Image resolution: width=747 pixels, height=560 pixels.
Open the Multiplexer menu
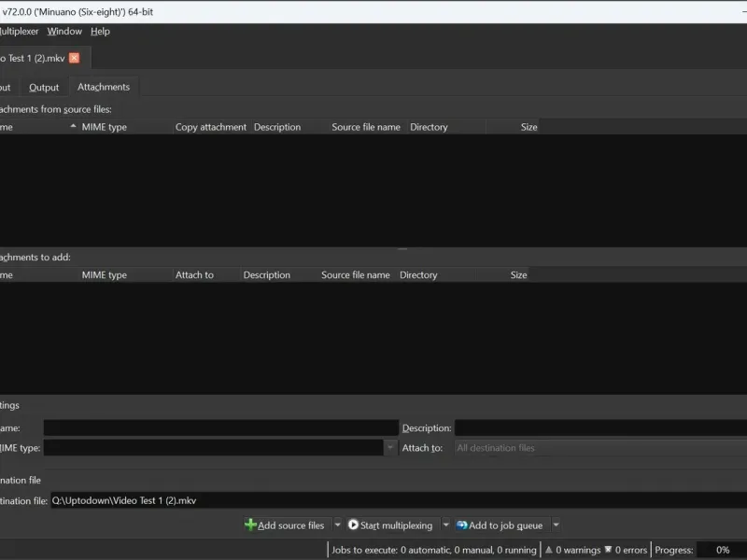pos(19,32)
